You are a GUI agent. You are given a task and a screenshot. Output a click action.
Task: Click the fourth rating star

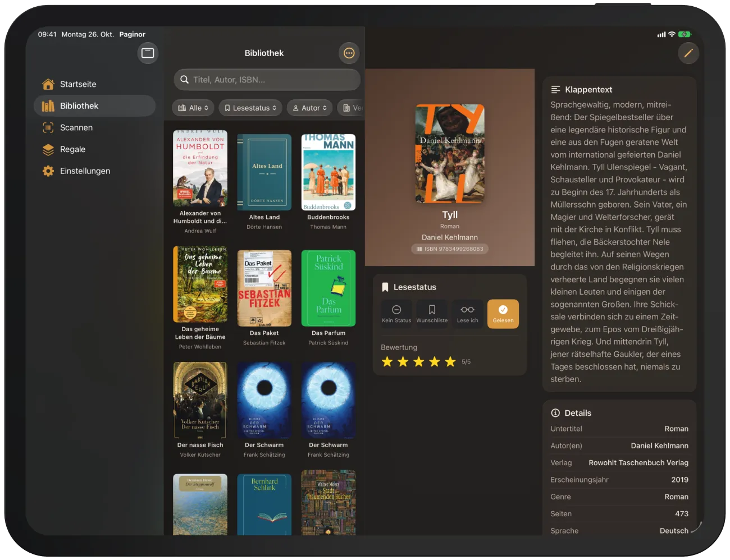pos(434,362)
